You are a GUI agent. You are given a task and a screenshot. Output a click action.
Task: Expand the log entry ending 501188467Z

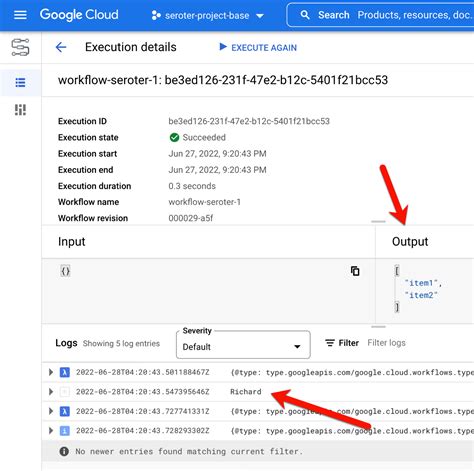51,372
